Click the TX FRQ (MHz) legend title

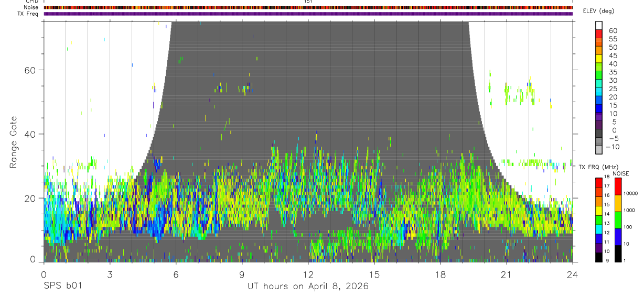(598, 167)
